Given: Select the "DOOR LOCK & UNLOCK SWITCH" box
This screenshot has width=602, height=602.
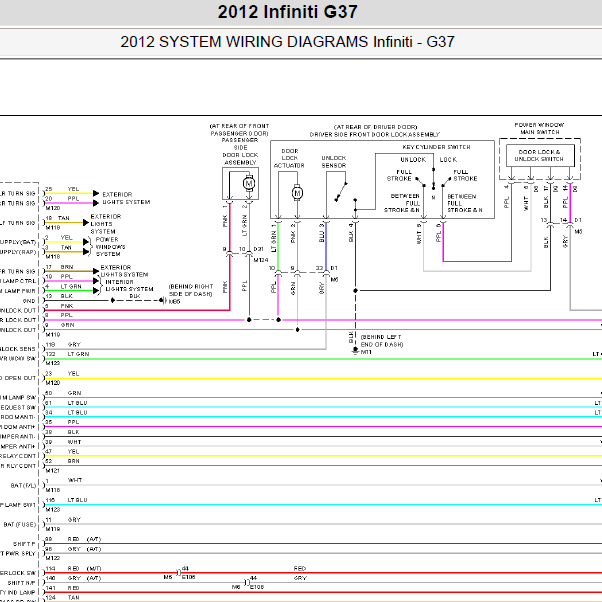Looking at the screenshot, I should coord(540,155).
